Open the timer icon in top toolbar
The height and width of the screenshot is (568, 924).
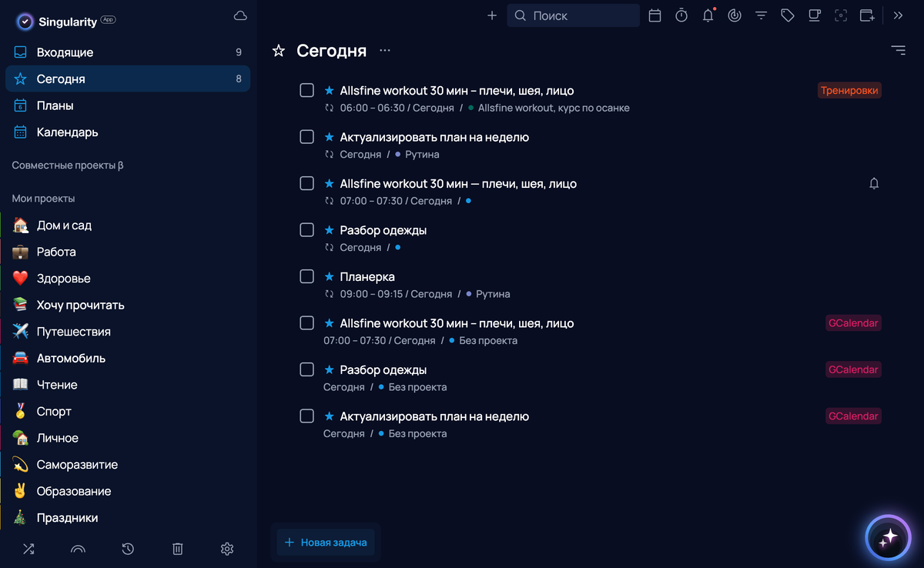[x=681, y=15]
